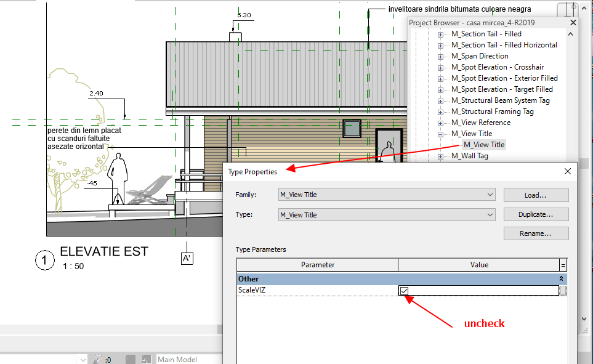Expand M_Spot Elevation - Exterior Filled node
The image size is (593, 364).
[440, 79]
